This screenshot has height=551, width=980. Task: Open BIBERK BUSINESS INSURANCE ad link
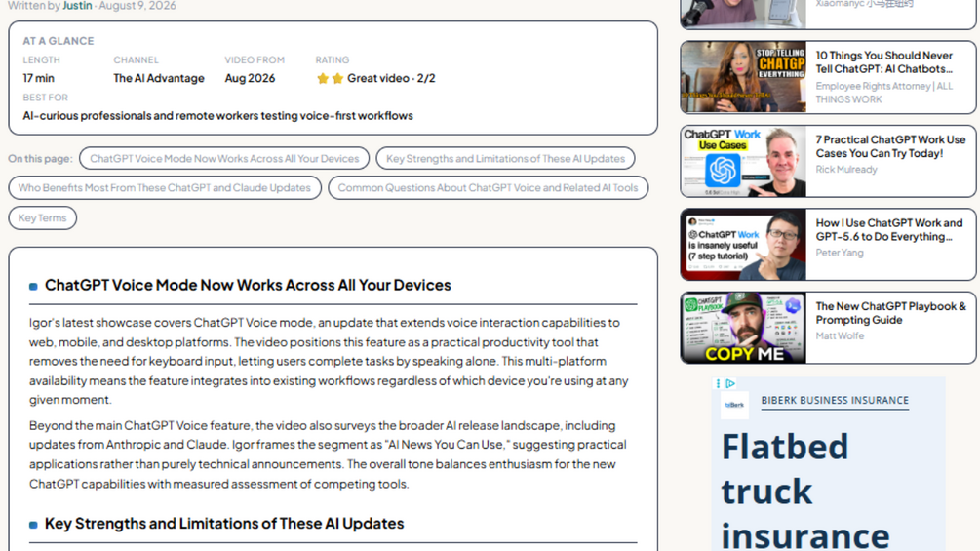pyautogui.click(x=835, y=401)
